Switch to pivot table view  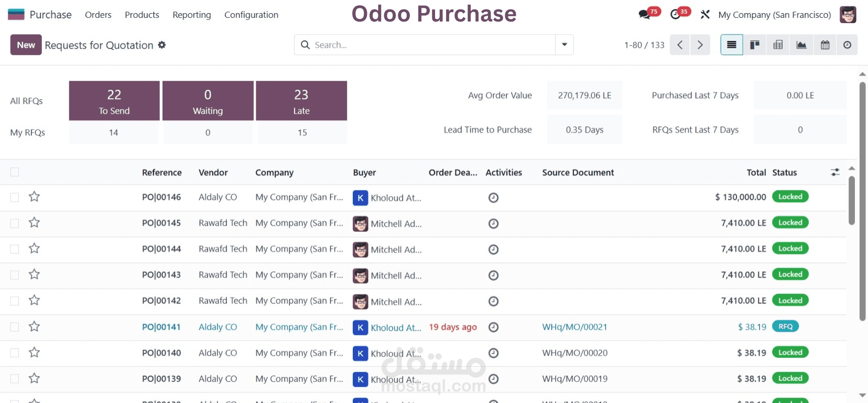point(778,45)
